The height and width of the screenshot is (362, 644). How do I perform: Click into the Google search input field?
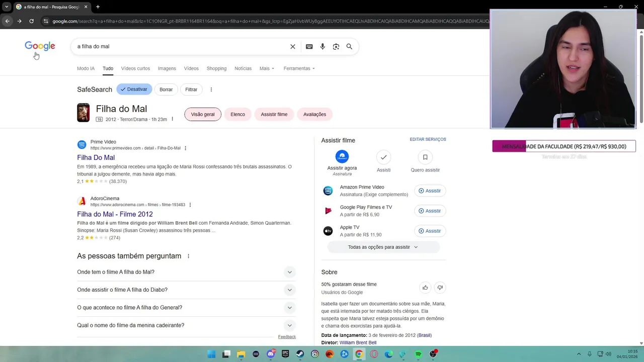pos(181,46)
